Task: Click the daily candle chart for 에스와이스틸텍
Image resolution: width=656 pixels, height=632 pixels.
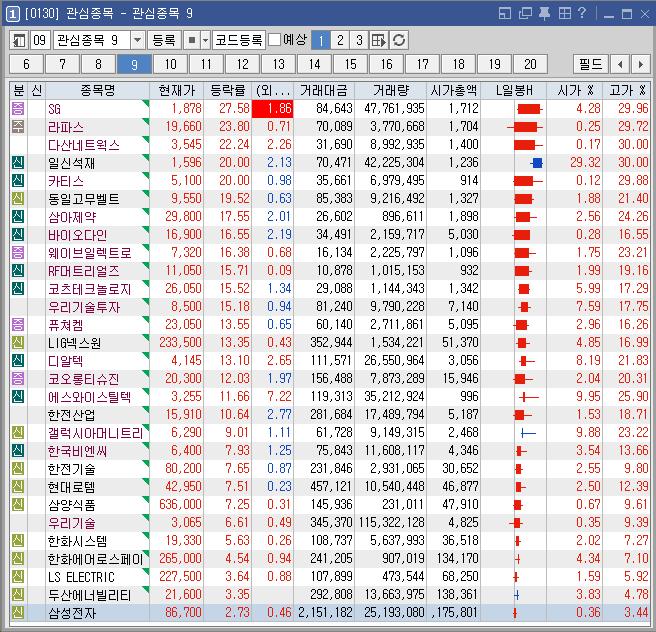Action: click(528, 397)
